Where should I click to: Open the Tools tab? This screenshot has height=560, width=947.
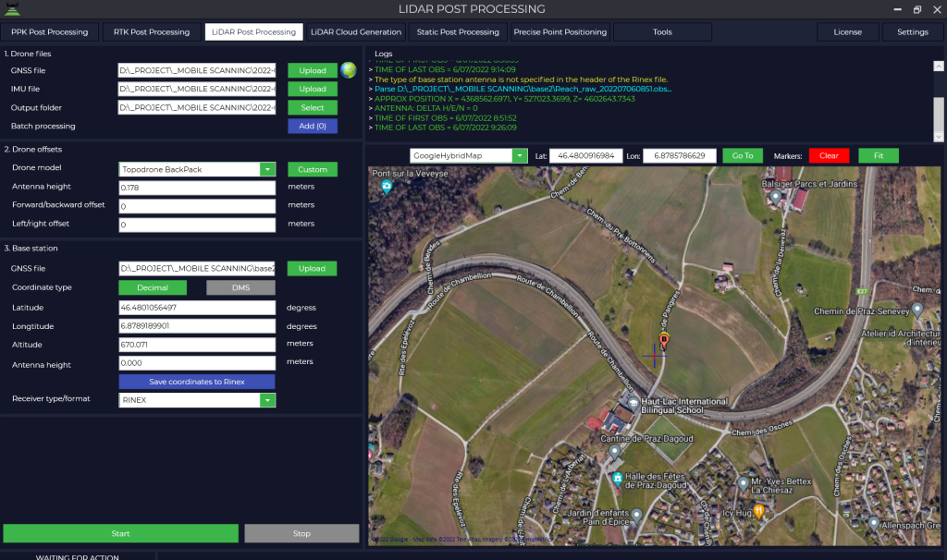click(x=662, y=32)
